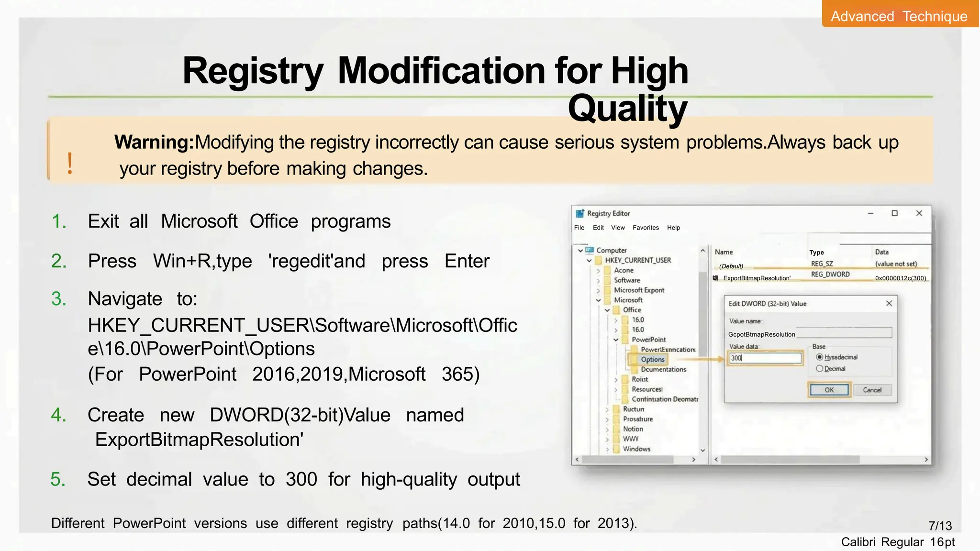Close the Edit DWORD dialog
980x551 pixels.
coord(889,303)
